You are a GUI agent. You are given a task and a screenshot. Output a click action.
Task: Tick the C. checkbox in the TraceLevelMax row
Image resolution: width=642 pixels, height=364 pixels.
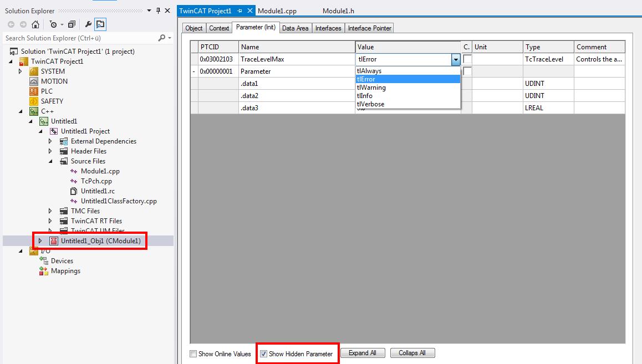[x=467, y=59]
